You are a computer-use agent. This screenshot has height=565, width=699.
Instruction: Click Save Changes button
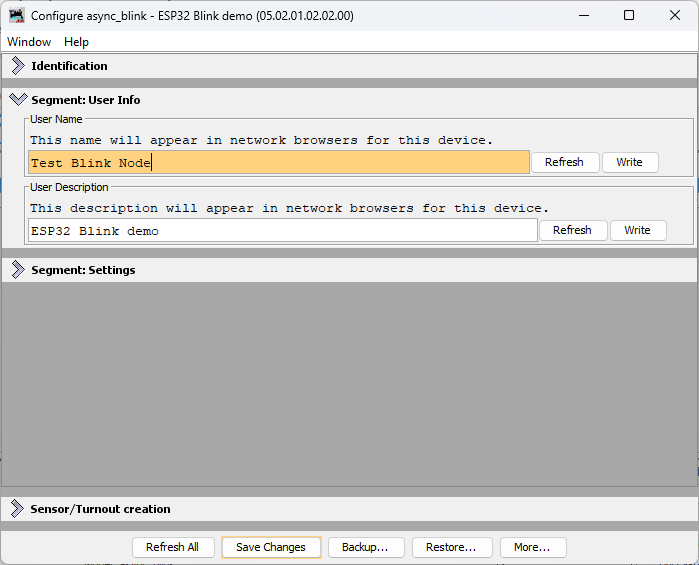[x=271, y=547]
